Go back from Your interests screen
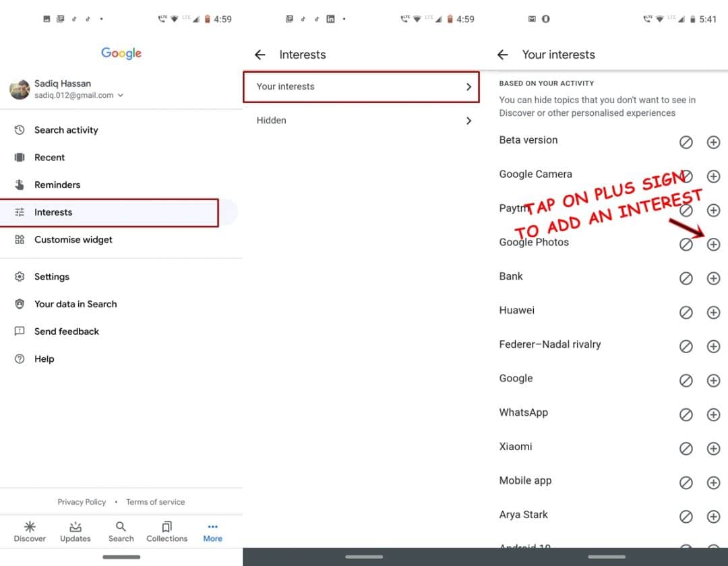This screenshot has height=566, width=728. pyautogui.click(x=502, y=55)
